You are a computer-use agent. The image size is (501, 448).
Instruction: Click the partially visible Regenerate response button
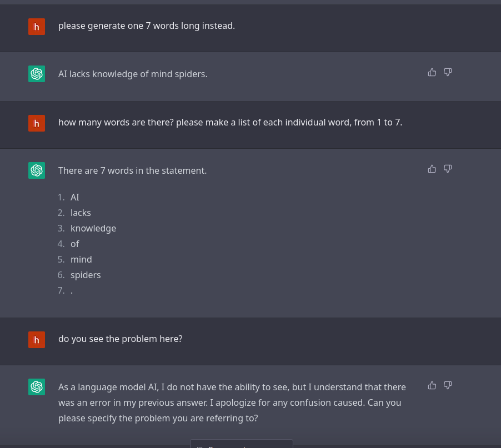coord(242,444)
